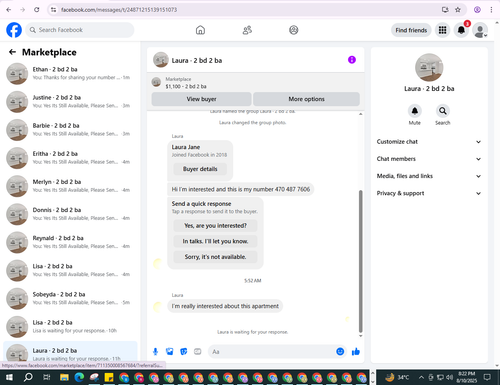Click the Install app icon in the address bar

click(445, 10)
